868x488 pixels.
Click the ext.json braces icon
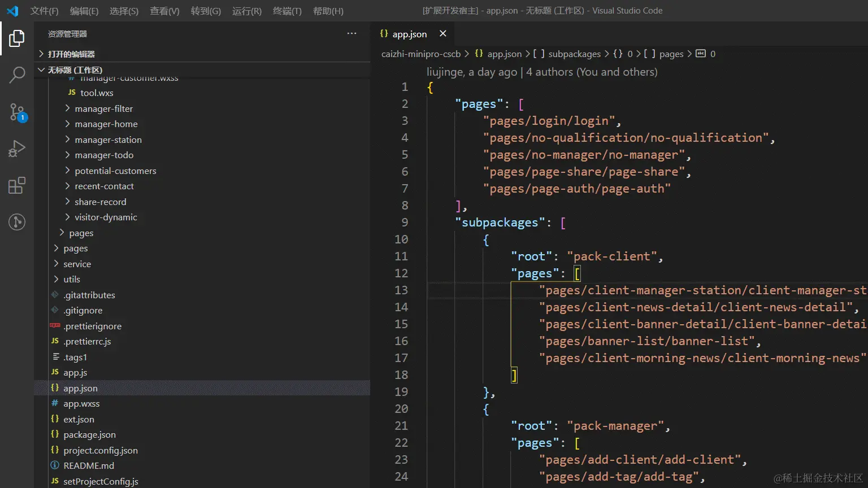pyautogui.click(x=55, y=419)
